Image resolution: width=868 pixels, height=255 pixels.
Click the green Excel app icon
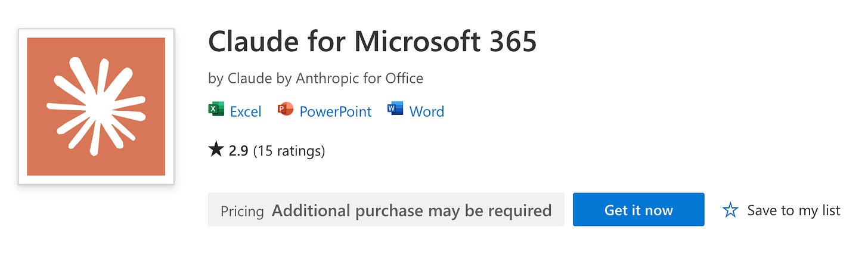[x=216, y=111]
